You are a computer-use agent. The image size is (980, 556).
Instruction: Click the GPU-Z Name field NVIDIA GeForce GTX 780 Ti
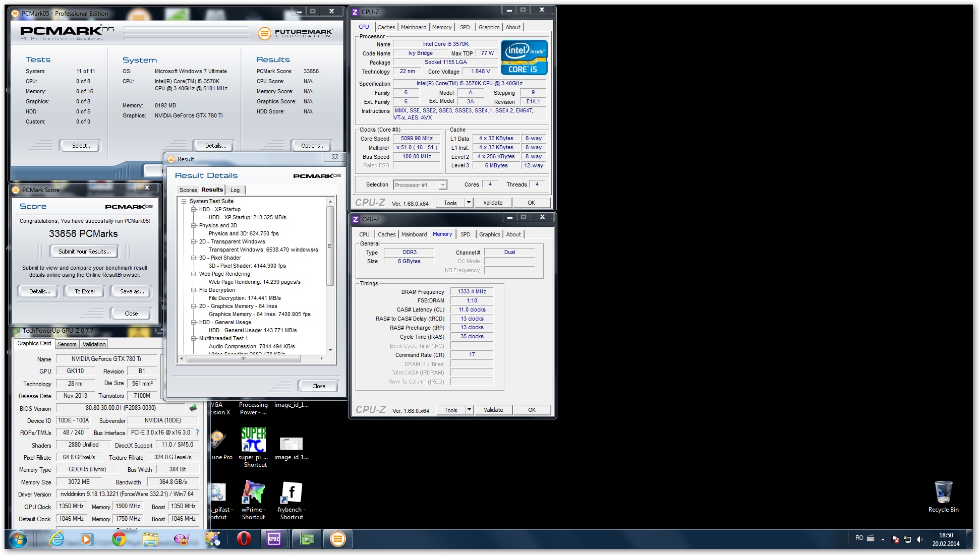tap(106, 359)
